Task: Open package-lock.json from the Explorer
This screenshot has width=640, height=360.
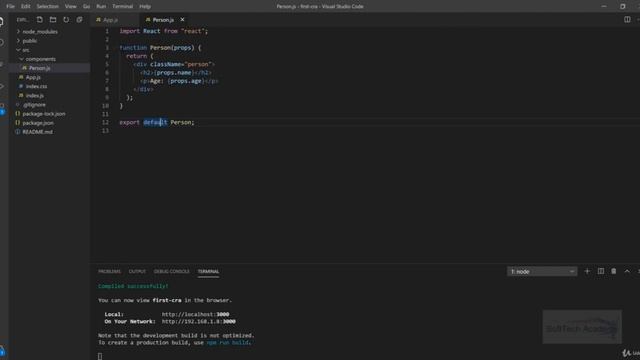Action: (x=43, y=113)
